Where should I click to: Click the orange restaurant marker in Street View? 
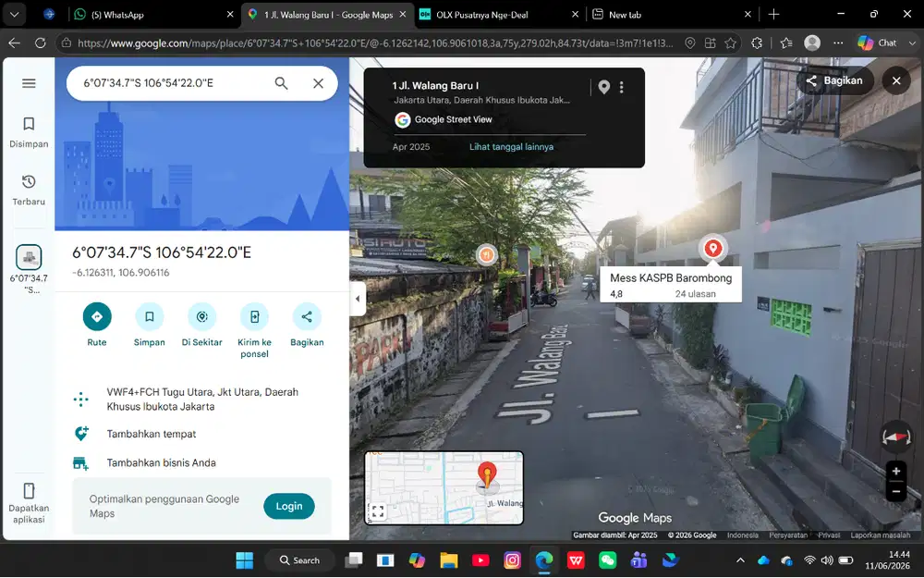486,255
